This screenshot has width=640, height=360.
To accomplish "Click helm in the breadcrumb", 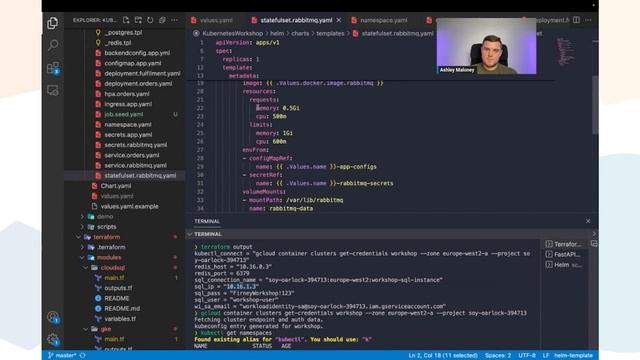I will tap(277, 33).
